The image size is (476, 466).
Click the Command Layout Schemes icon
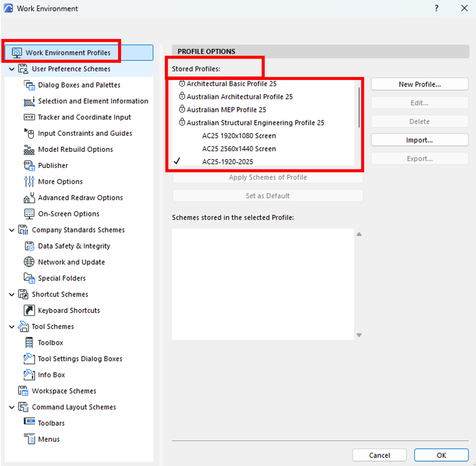coord(23,407)
